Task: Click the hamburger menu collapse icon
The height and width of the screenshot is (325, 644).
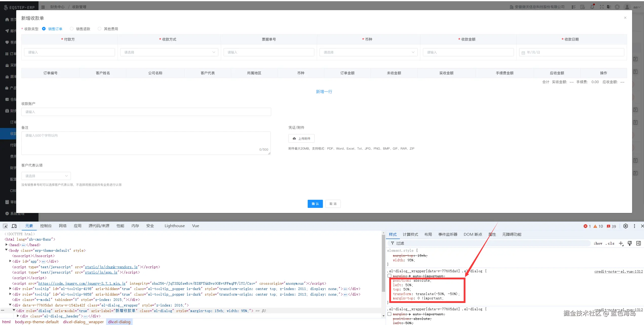Action: coord(43,7)
